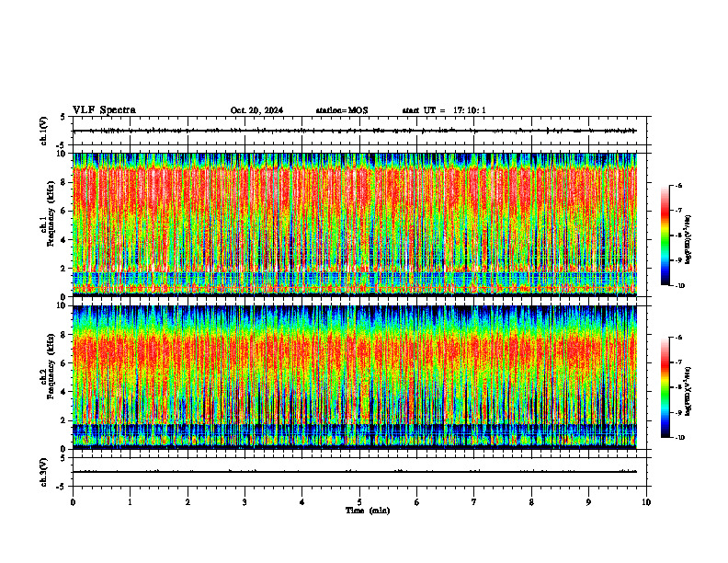
Task: Click time axis tick label "7"
Action: point(474,502)
